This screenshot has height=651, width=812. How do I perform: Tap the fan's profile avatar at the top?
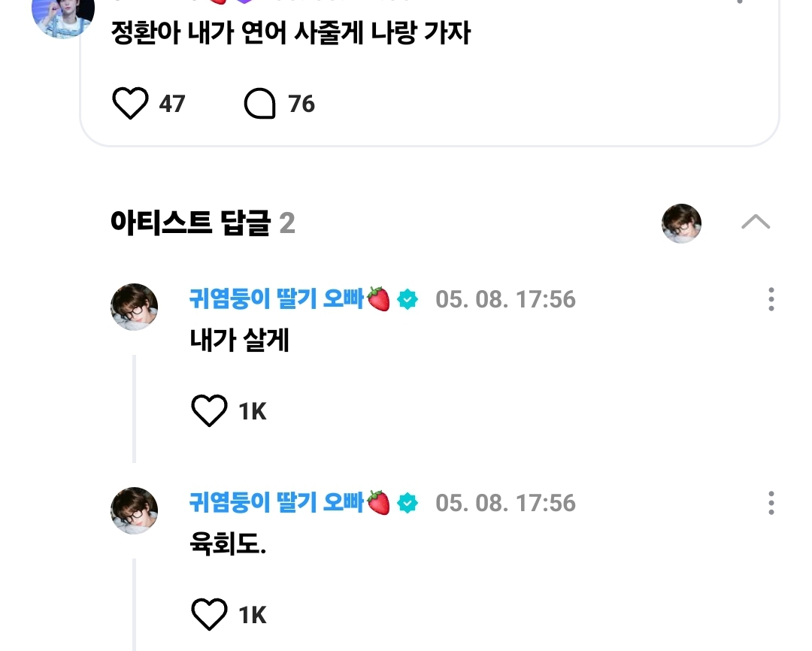tap(63, 15)
